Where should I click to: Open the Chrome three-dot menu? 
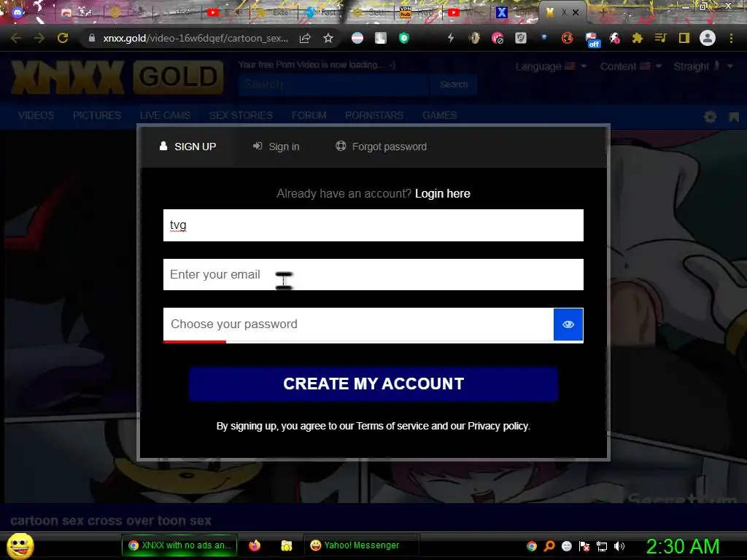[731, 38]
